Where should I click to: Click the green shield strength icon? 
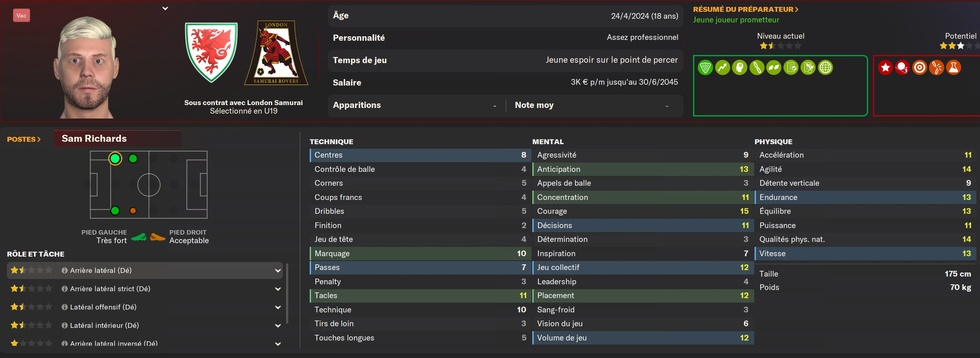pos(705,68)
